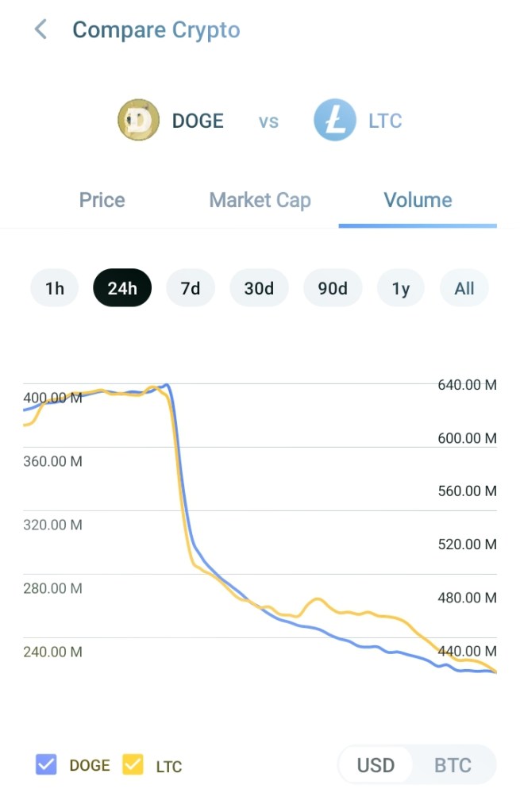Select USD currency option

coord(376,765)
